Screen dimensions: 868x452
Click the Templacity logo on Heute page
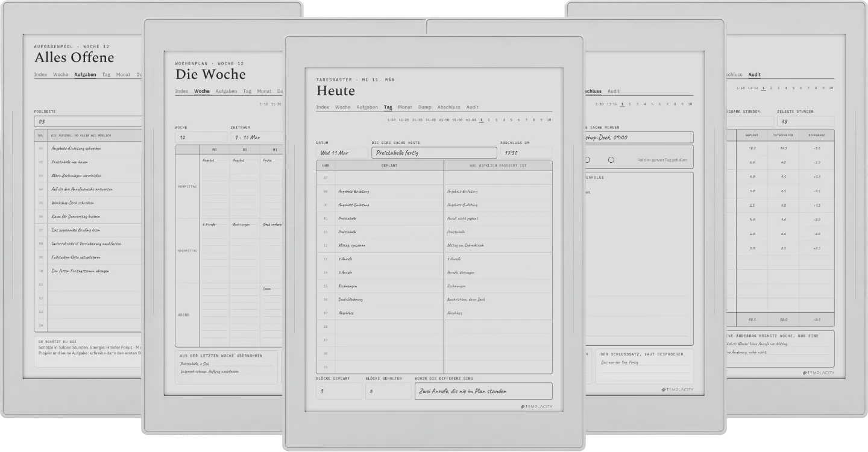(x=536, y=407)
